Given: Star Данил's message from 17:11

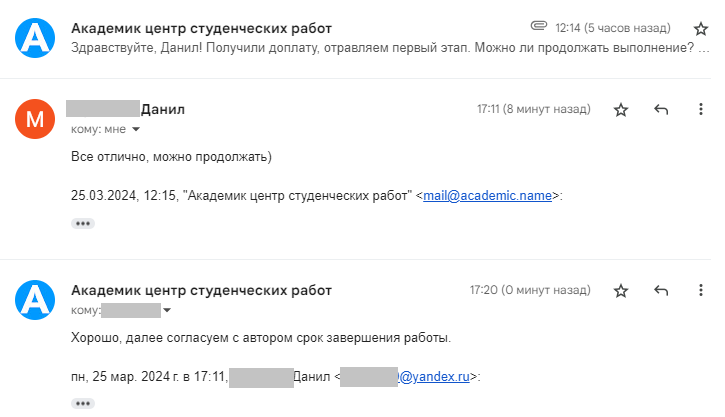Looking at the screenshot, I should pyautogui.click(x=621, y=110).
